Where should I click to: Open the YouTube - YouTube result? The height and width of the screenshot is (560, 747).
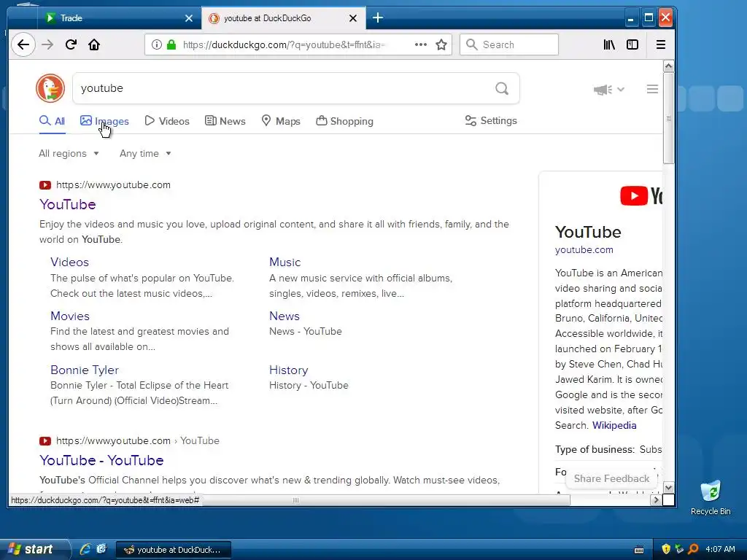101,460
